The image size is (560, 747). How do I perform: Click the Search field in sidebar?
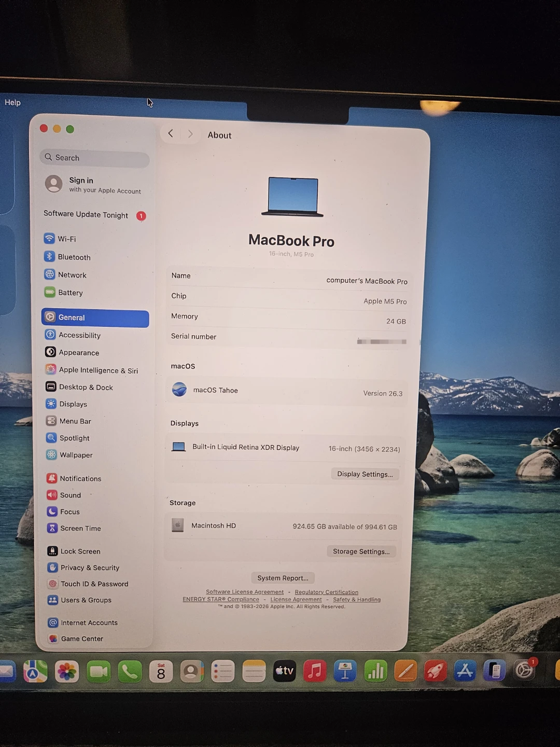tap(94, 158)
